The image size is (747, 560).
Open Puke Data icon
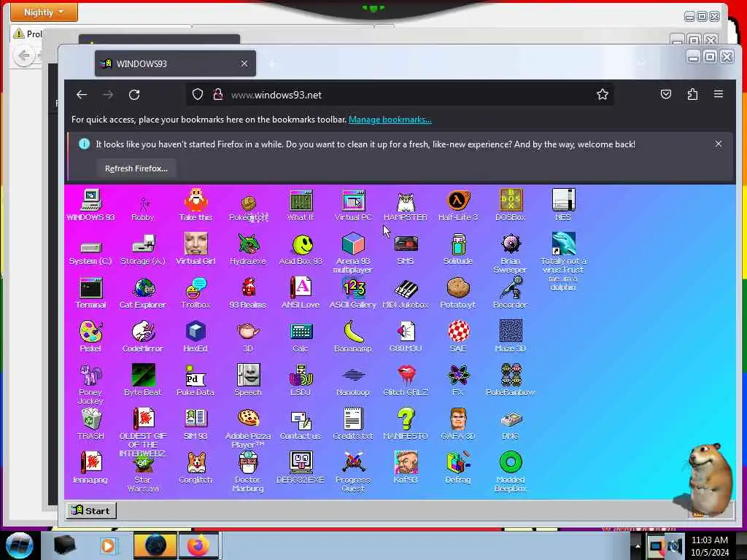click(196, 381)
